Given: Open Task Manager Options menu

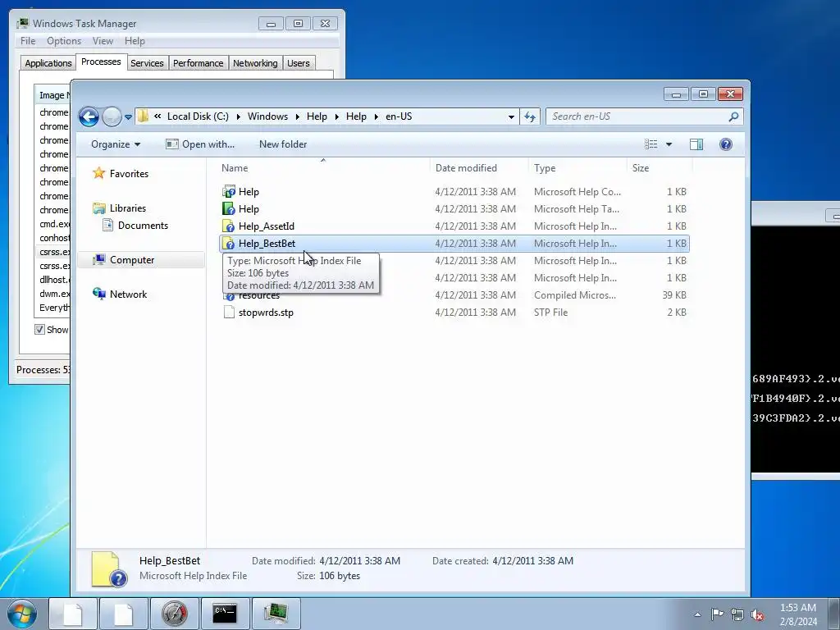Looking at the screenshot, I should coord(64,41).
